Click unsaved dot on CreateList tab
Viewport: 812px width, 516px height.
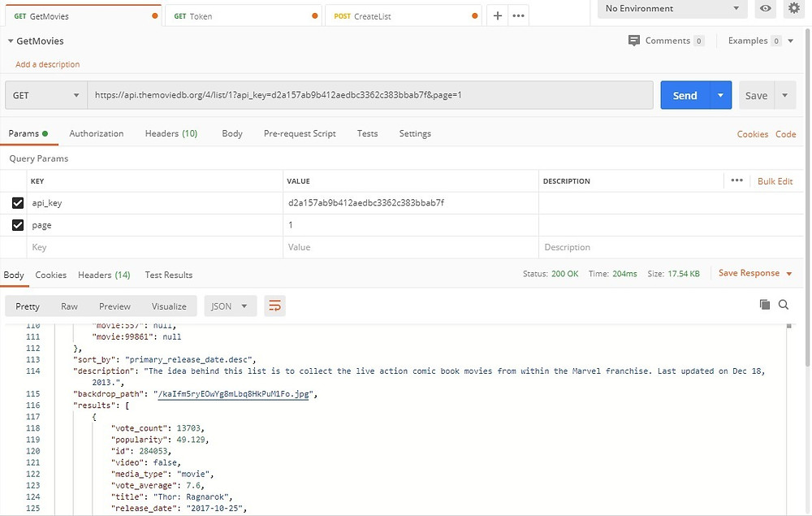[x=474, y=16]
